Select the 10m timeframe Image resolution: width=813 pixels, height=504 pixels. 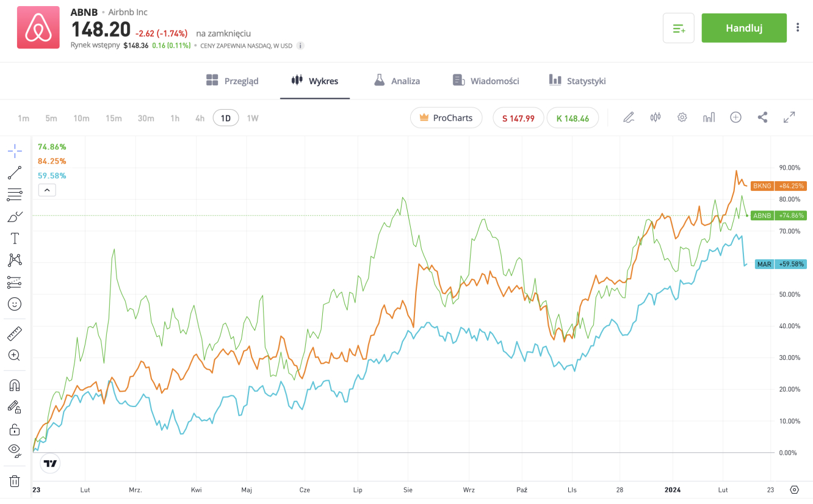81,118
